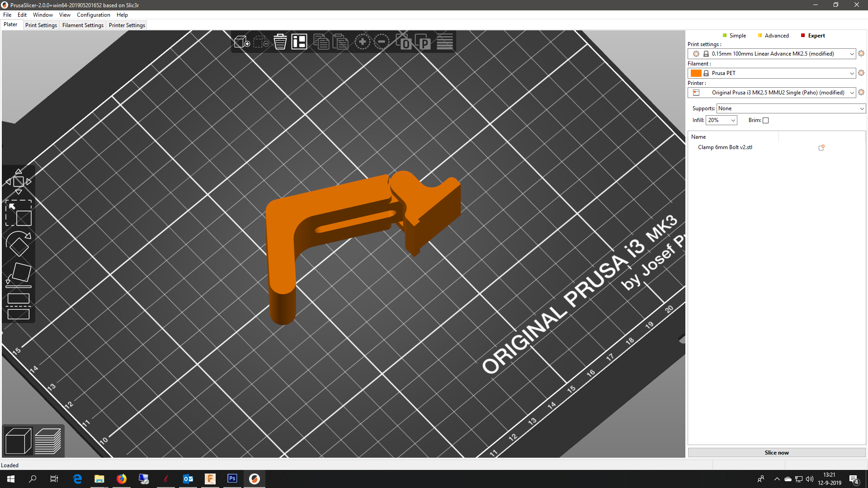
Task: Click the Remove instance minus icon
Action: pyautogui.click(x=381, y=42)
